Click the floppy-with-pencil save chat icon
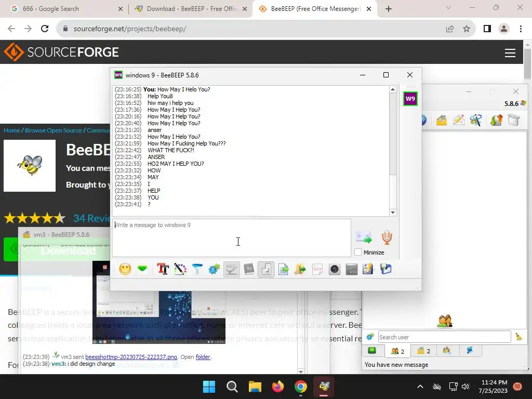532x399 pixels. coord(368,269)
